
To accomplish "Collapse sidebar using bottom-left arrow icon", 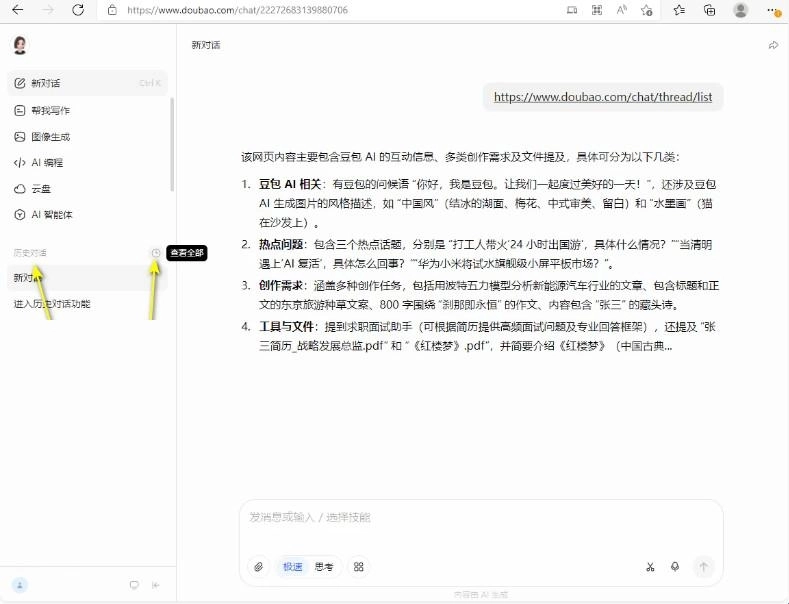I will 155,585.
